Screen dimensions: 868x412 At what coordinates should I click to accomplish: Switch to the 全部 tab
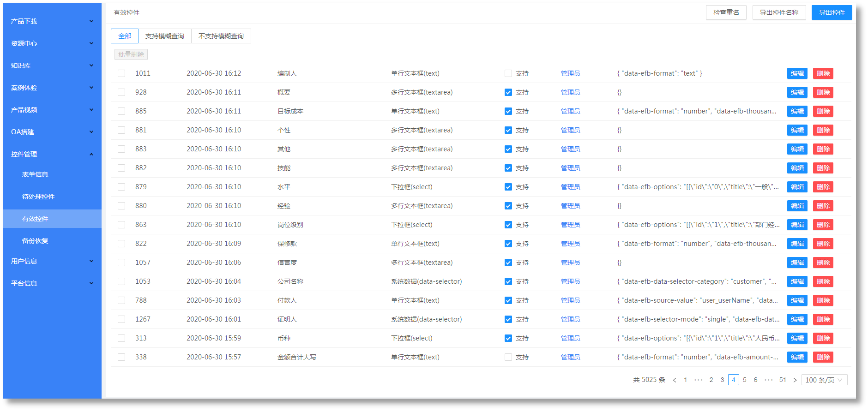pyautogui.click(x=125, y=36)
